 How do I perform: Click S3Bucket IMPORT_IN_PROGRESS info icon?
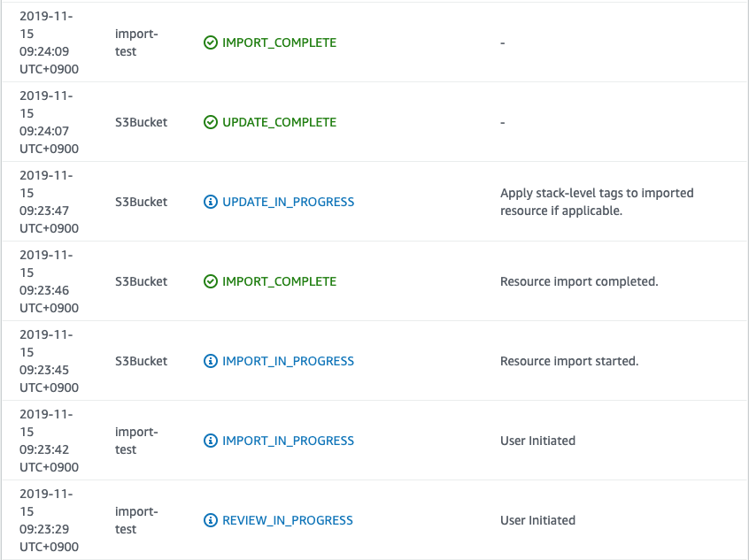point(210,361)
